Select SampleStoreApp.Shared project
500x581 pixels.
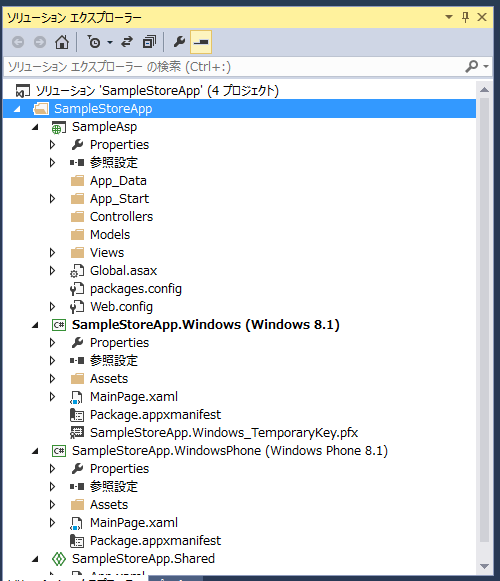pos(143,559)
